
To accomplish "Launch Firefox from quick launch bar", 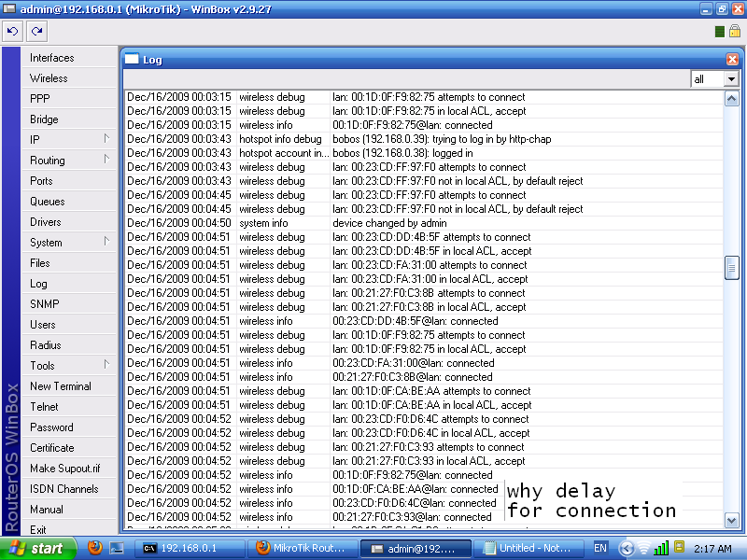I will coord(95,548).
